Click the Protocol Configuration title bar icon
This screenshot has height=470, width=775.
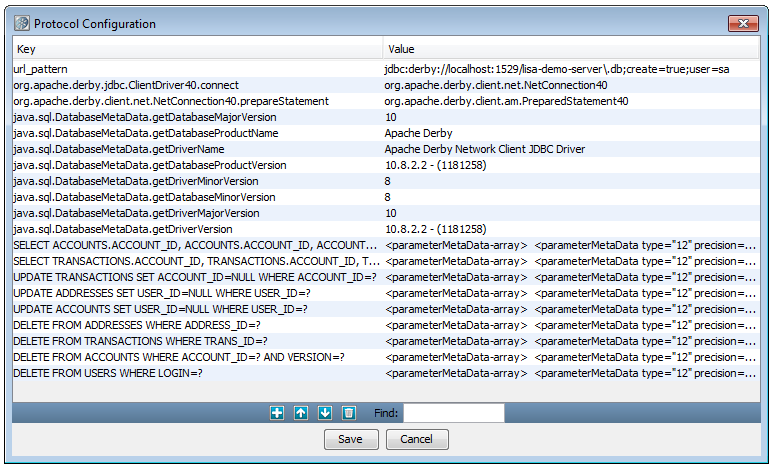click(22, 23)
